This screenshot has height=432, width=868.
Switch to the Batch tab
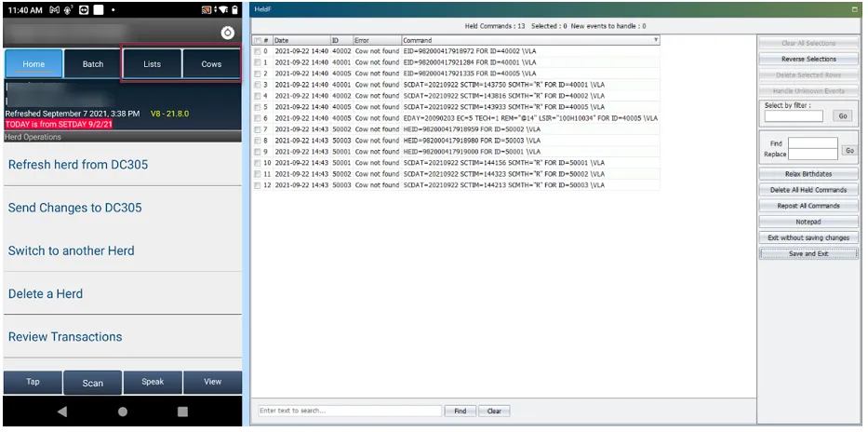point(93,63)
